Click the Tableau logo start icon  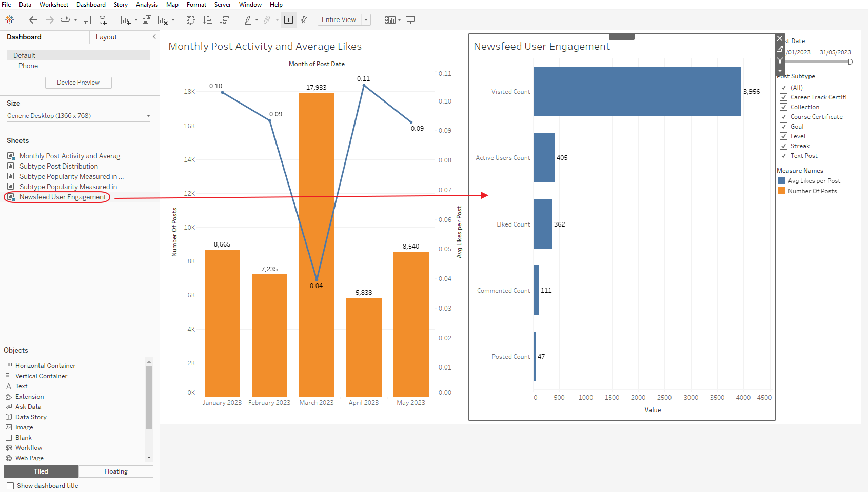pyautogui.click(x=9, y=20)
